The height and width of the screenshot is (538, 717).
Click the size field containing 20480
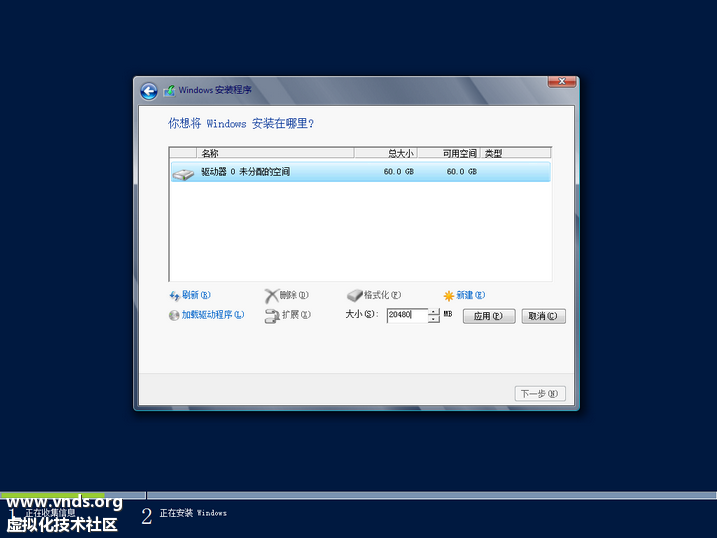(407, 315)
